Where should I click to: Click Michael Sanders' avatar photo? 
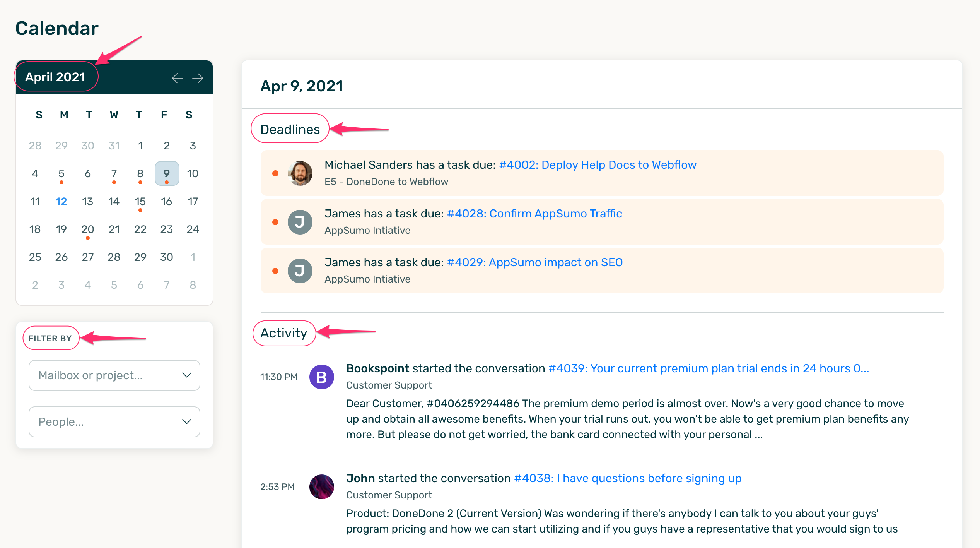(300, 173)
